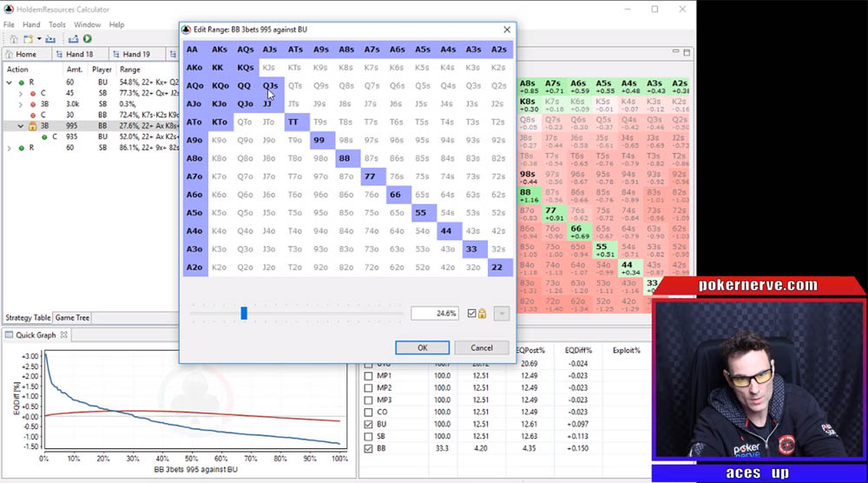868x483 pixels.
Task: Click the EQDiff% column header
Action: pos(578,351)
